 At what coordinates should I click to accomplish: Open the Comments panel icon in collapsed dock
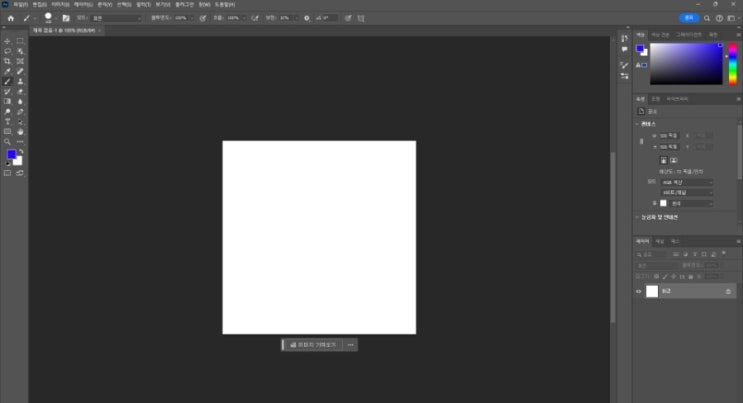pos(625,49)
